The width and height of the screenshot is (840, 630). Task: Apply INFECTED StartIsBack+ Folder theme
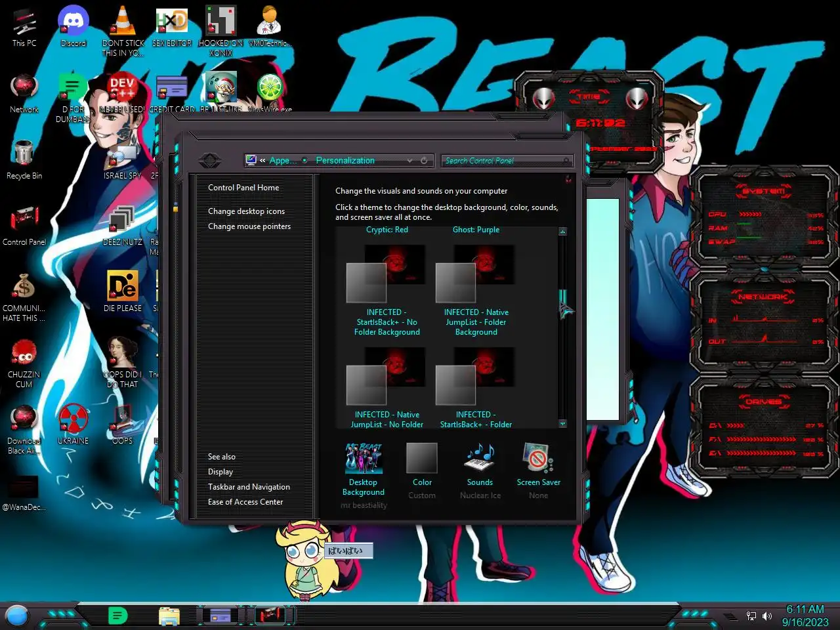click(x=476, y=387)
